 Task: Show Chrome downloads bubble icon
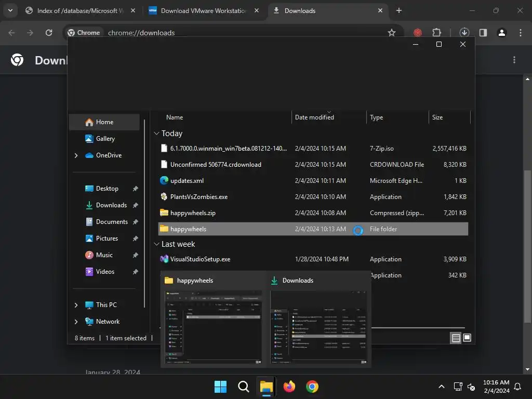464,33
